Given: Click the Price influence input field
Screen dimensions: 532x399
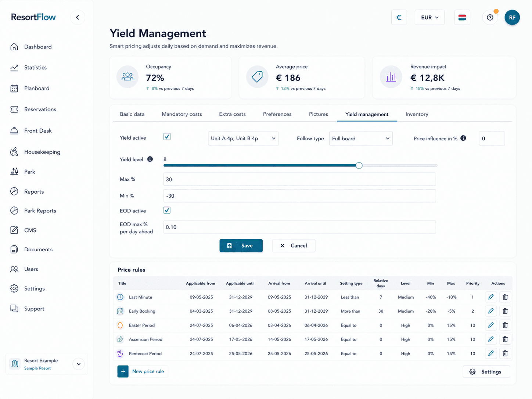Looking at the screenshot, I should (492, 139).
